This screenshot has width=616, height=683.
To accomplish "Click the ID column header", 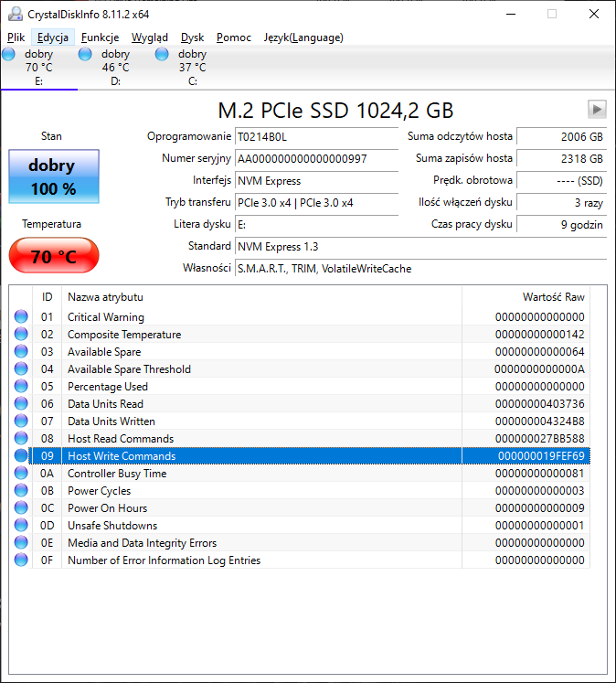I will pos(47,297).
